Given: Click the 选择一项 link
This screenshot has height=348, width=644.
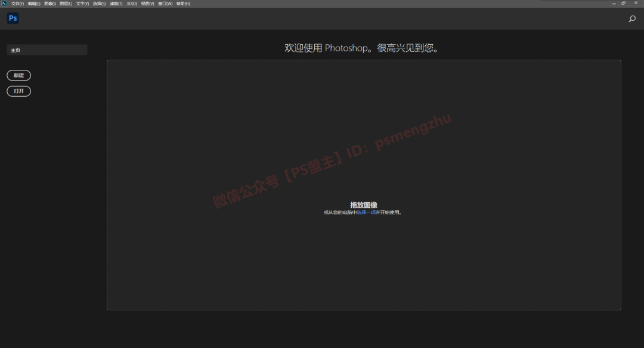Looking at the screenshot, I should pyautogui.click(x=366, y=213).
